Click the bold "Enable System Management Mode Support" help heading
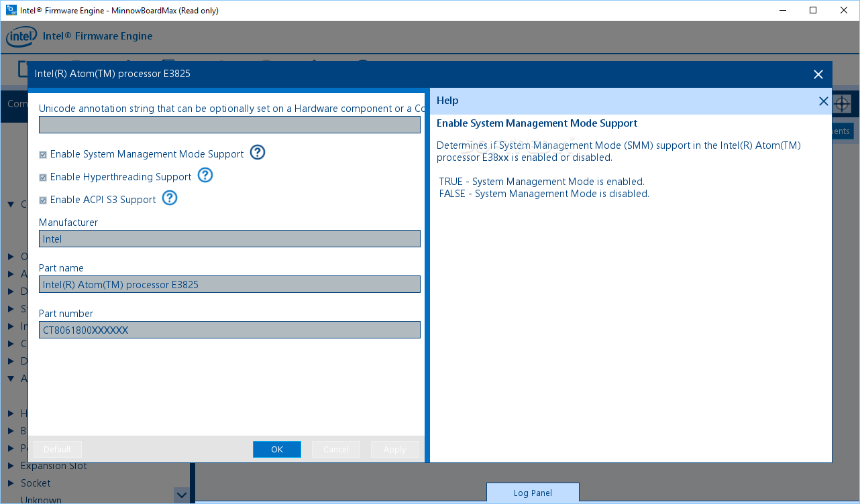Image resolution: width=860 pixels, height=504 pixels. click(x=537, y=123)
